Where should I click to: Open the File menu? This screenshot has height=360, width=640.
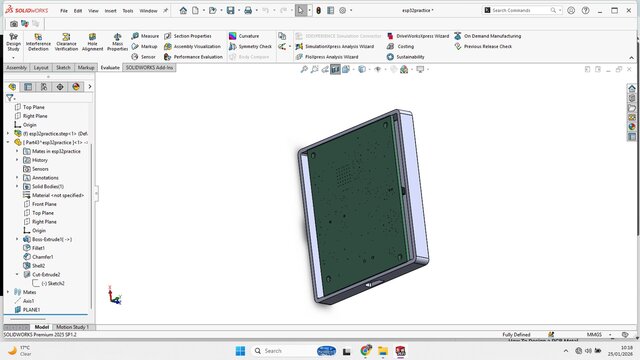[64, 11]
